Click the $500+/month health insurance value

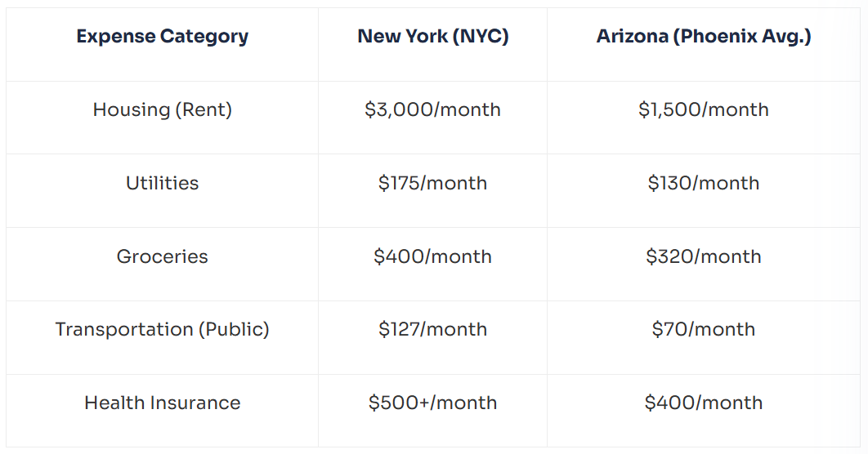[x=432, y=403]
